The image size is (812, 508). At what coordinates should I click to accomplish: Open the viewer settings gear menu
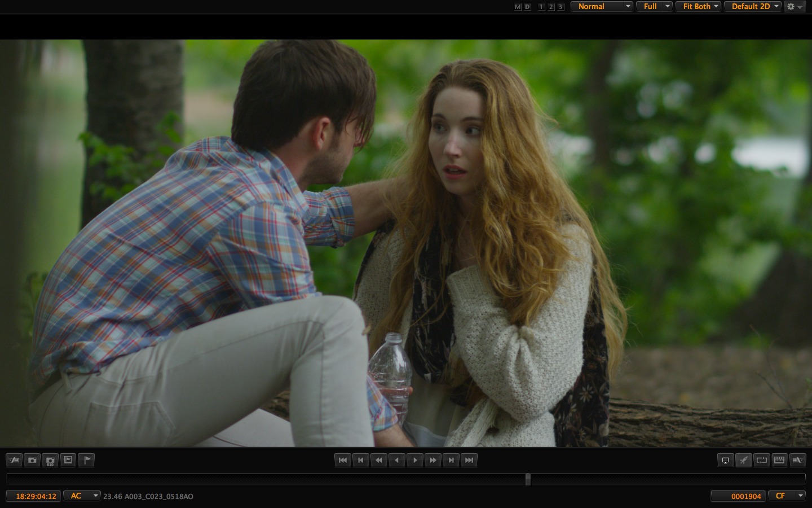click(793, 7)
